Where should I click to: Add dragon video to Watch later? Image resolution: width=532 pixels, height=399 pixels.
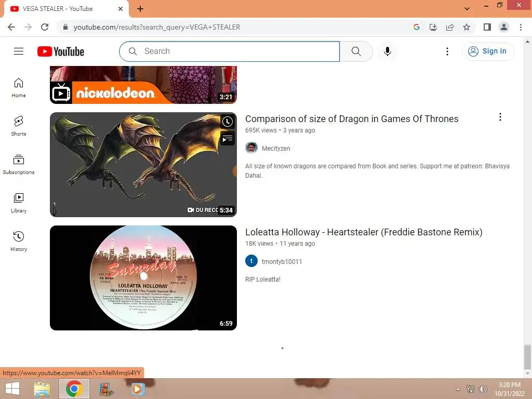(228, 122)
